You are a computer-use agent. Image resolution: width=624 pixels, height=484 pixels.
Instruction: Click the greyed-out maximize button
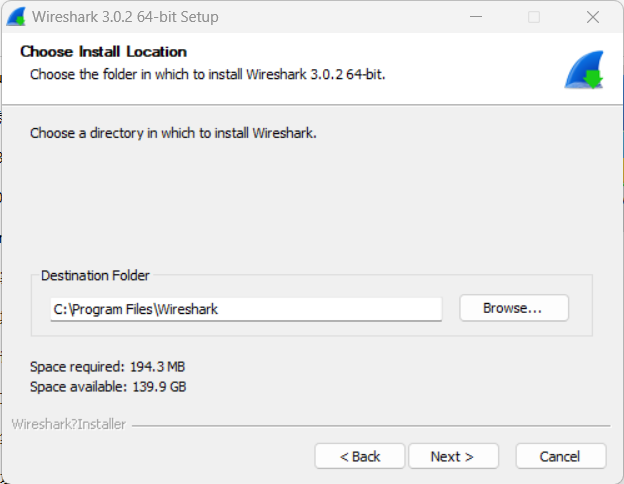pyautogui.click(x=534, y=17)
